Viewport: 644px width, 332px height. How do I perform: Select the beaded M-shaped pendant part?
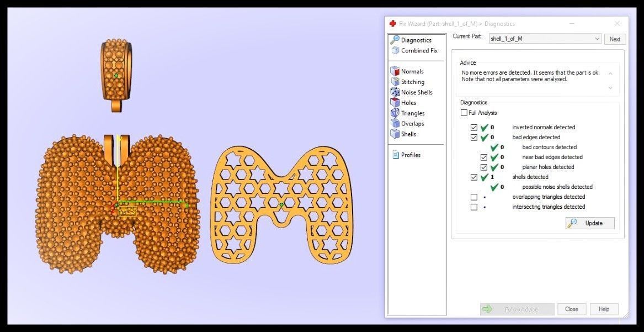117,205
